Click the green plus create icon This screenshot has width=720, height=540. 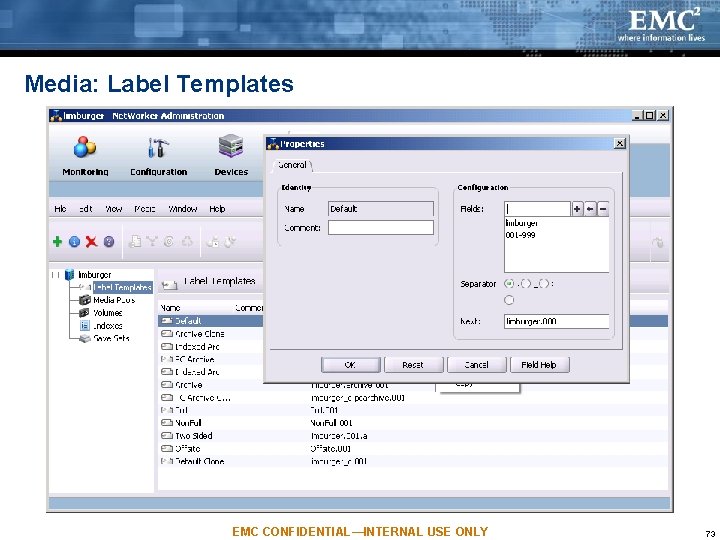pyautogui.click(x=57, y=242)
